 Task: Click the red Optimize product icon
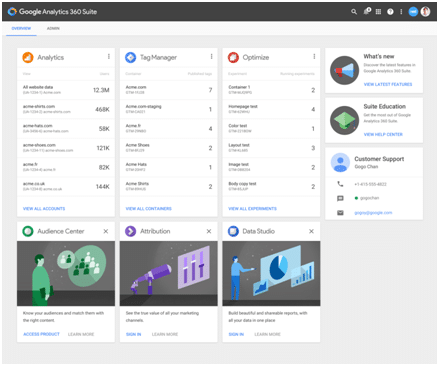[x=233, y=57]
